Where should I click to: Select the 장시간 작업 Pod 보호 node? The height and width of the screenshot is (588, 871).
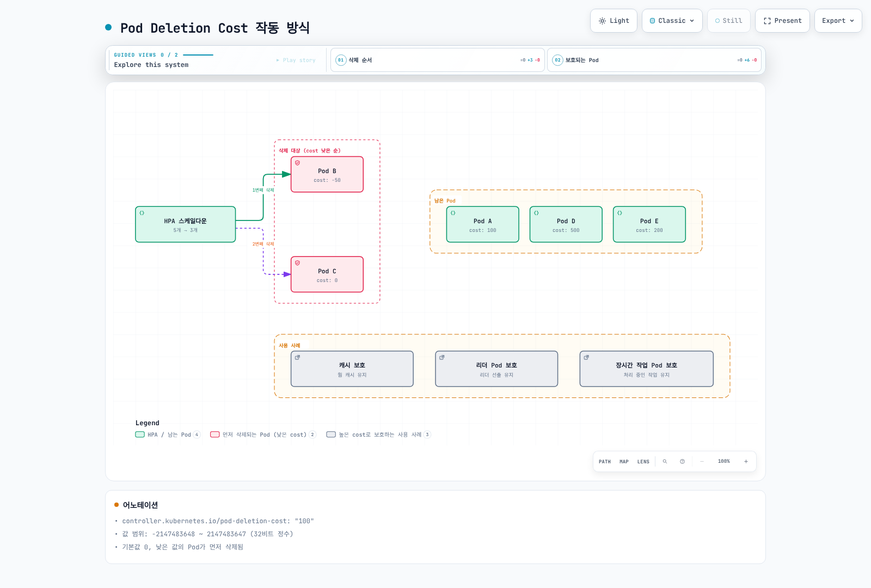(x=647, y=369)
